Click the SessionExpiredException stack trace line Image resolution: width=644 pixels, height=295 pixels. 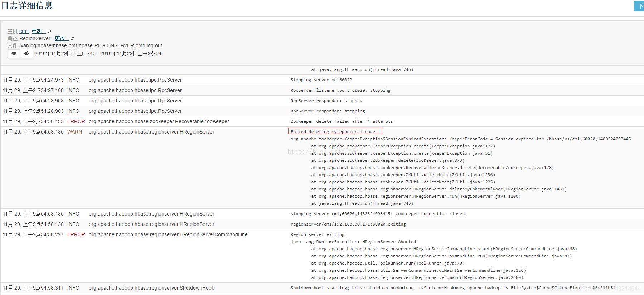(461, 139)
